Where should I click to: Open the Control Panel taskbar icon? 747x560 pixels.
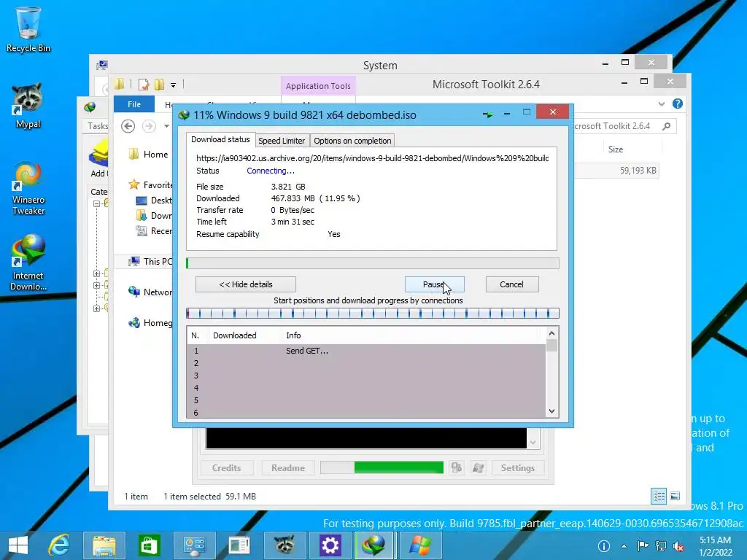coord(194,545)
